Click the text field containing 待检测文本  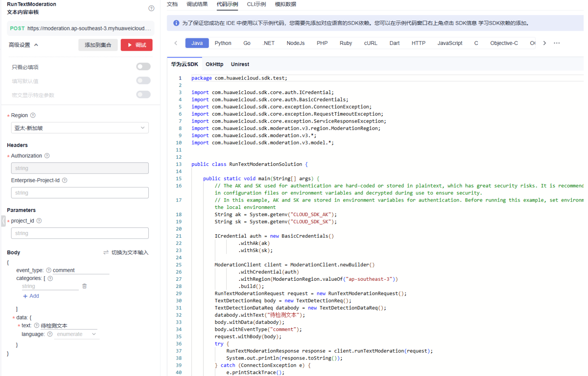(x=69, y=326)
